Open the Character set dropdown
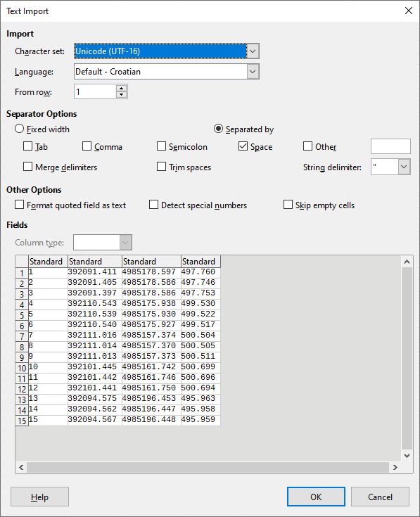 tap(253, 51)
